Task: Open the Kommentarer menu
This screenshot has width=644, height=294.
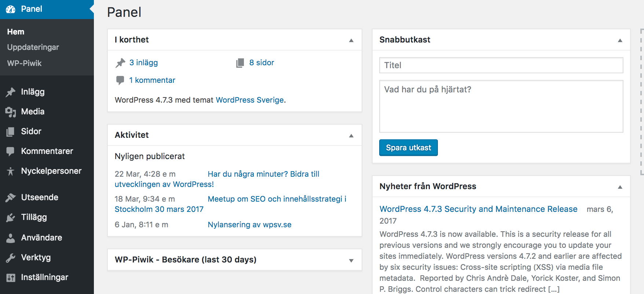Action: click(47, 151)
